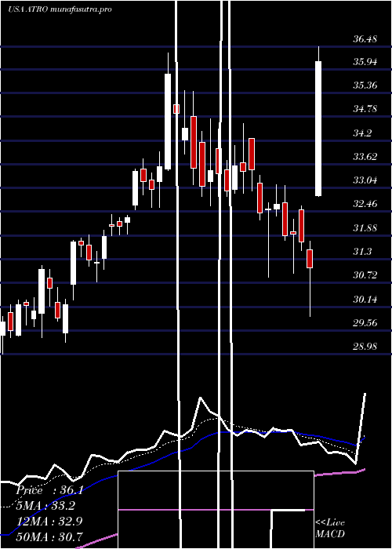Click the 'Price : 36.1' readout

49,490
